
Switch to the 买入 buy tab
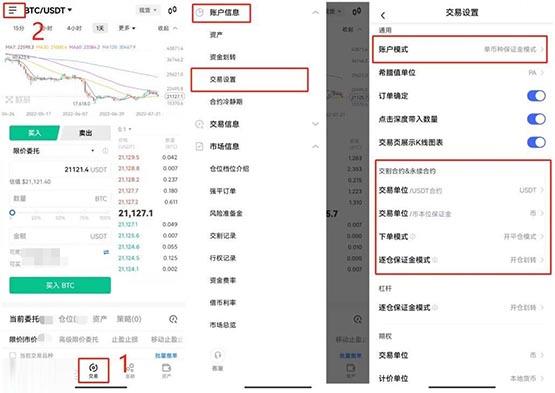(34, 133)
